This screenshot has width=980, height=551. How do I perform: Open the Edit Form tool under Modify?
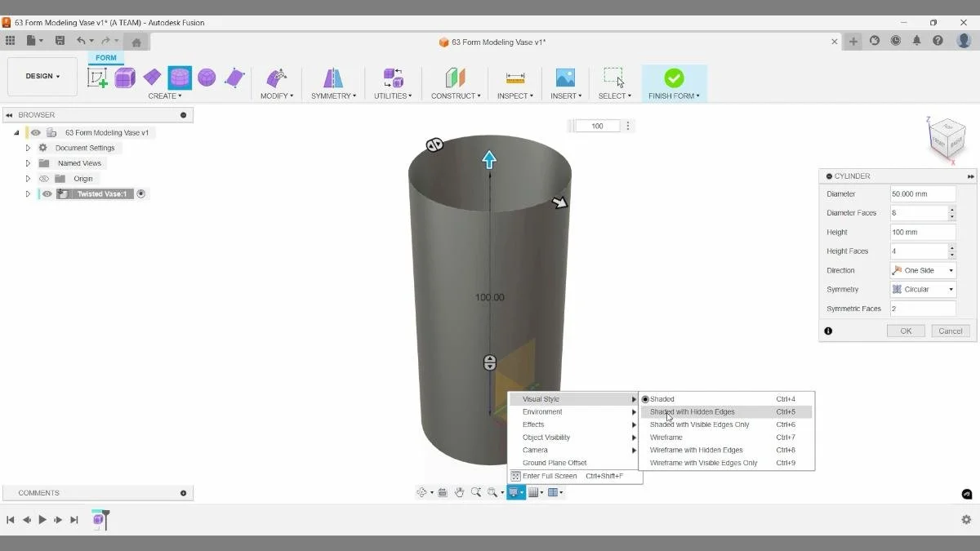(277, 76)
